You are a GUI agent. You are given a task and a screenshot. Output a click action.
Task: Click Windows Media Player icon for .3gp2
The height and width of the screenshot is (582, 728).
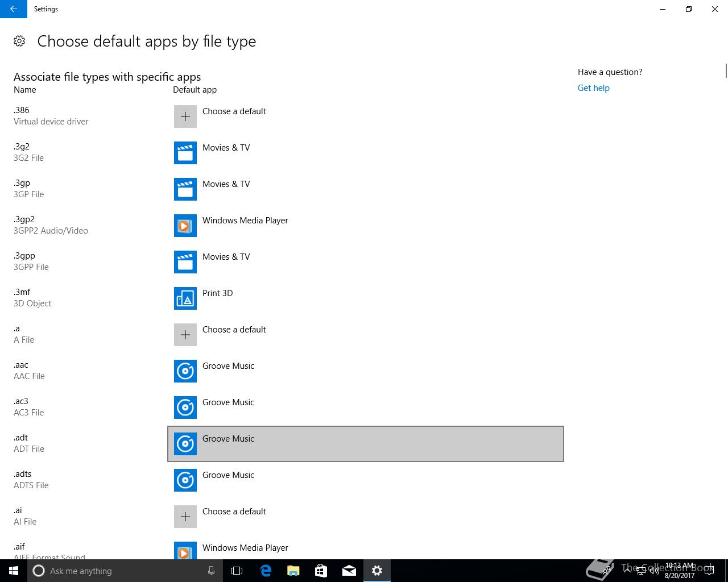(185, 226)
